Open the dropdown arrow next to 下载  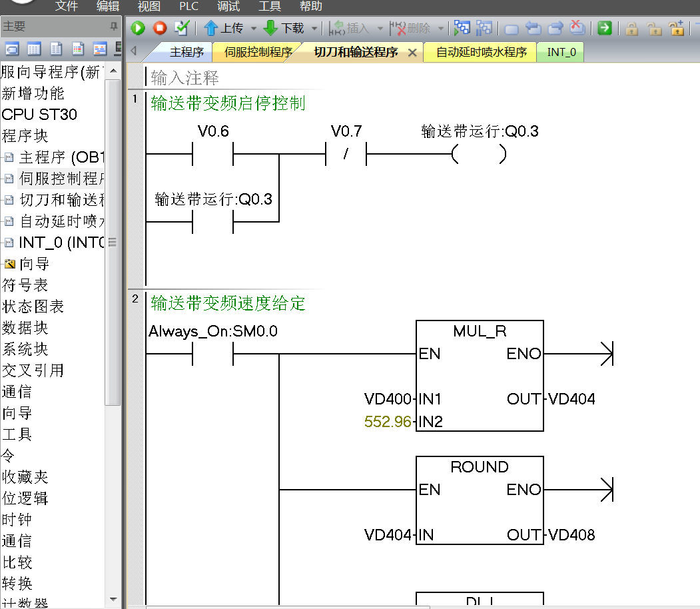(314, 29)
